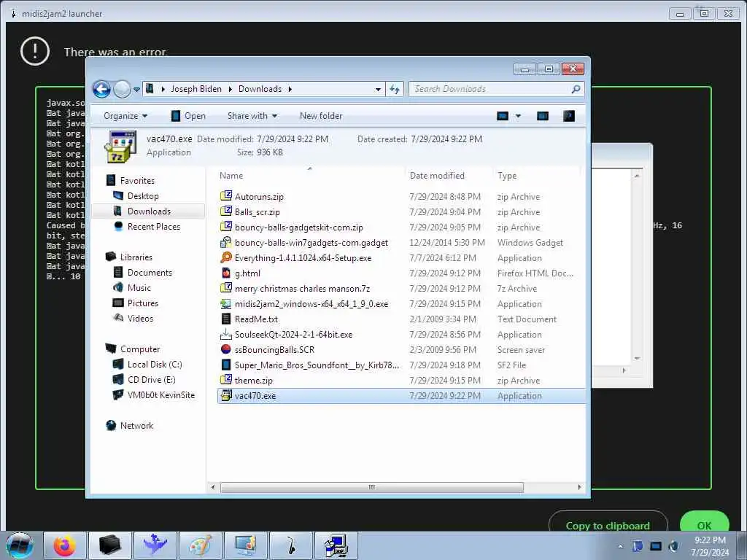
Task: Open Paint from the taskbar
Action: [x=200, y=545]
